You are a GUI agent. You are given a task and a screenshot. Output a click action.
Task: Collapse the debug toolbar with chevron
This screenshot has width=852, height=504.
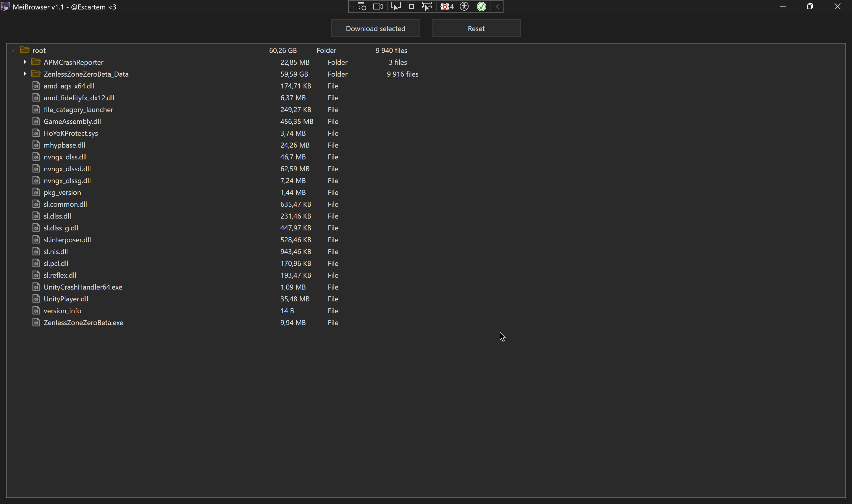point(498,7)
